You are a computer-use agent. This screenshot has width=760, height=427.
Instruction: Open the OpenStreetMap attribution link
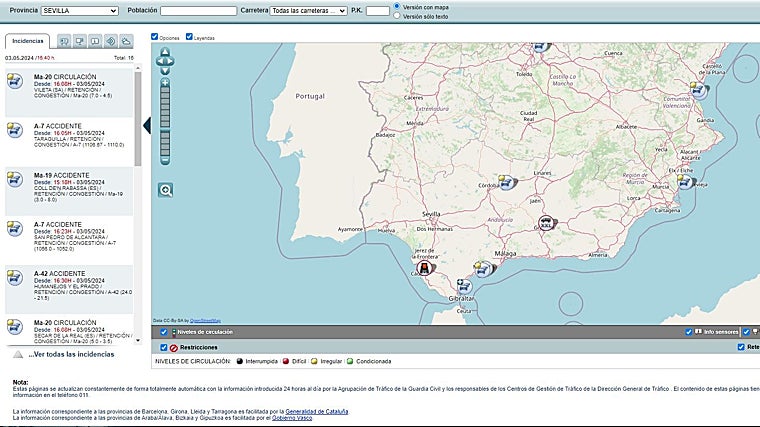pyautogui.click(x=206, y=321)
